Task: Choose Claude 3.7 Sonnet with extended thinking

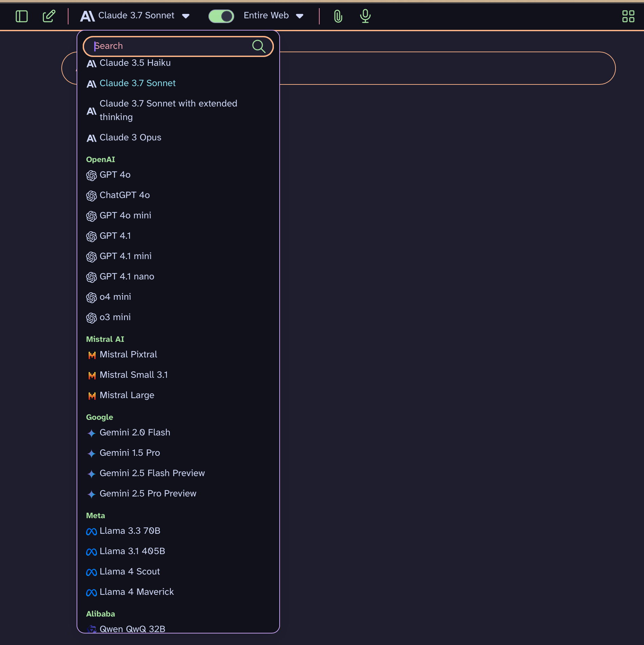Action: coord(168,110)
